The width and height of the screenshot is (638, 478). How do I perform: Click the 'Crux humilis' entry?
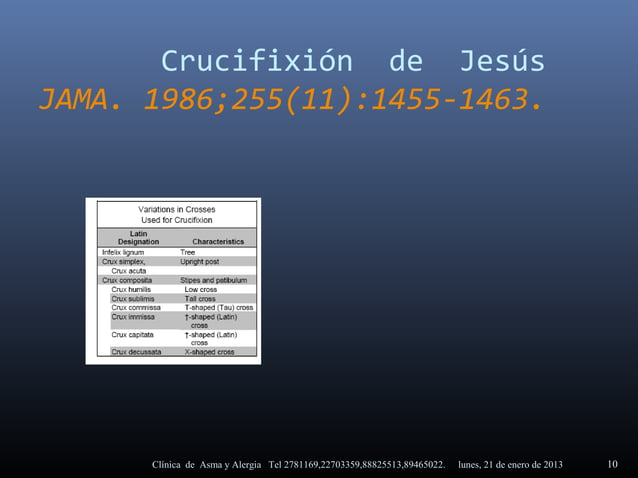[x=131, y=290]
